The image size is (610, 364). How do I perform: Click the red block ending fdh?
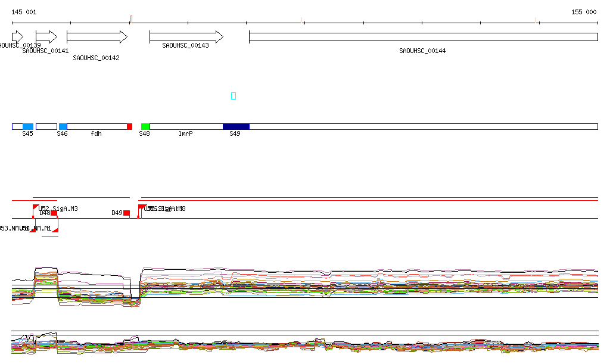[x=129, y=126]
